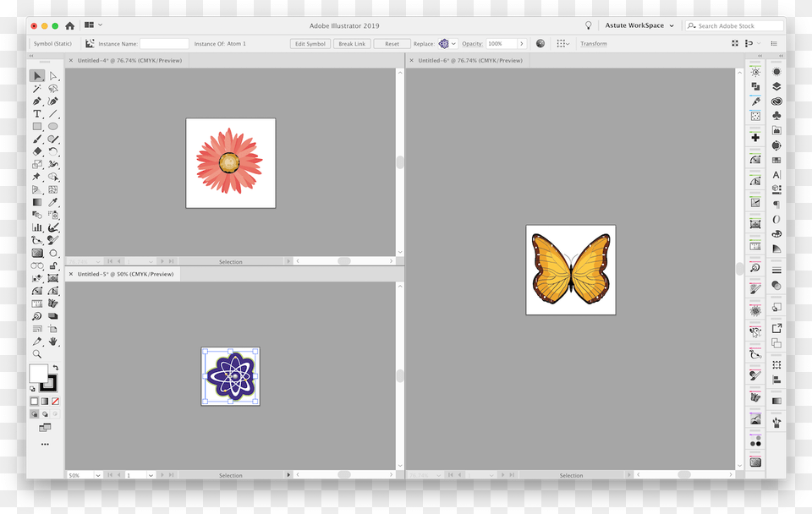This screenshot has width=812, height=514.
Task: Click inside the Instance Name field
Action: point(163,43)
